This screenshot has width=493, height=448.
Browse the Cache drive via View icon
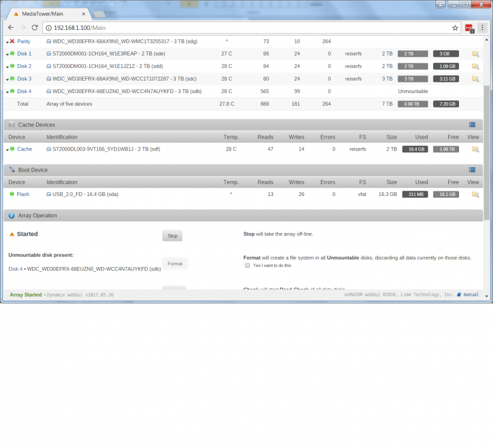pyautogui.click(x=476, y=149)
